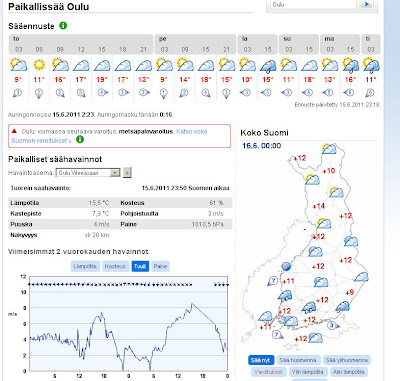
Task: Click the weather icon above 9° Thursday 03
Action: 18,65
